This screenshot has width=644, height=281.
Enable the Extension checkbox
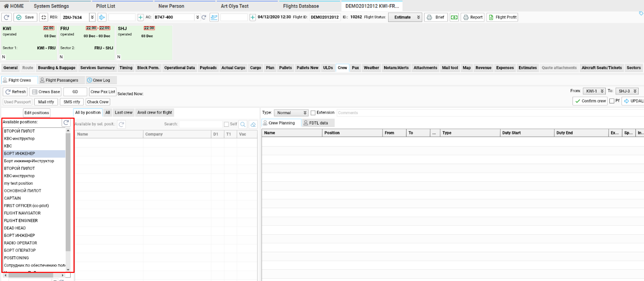point(313,113)
